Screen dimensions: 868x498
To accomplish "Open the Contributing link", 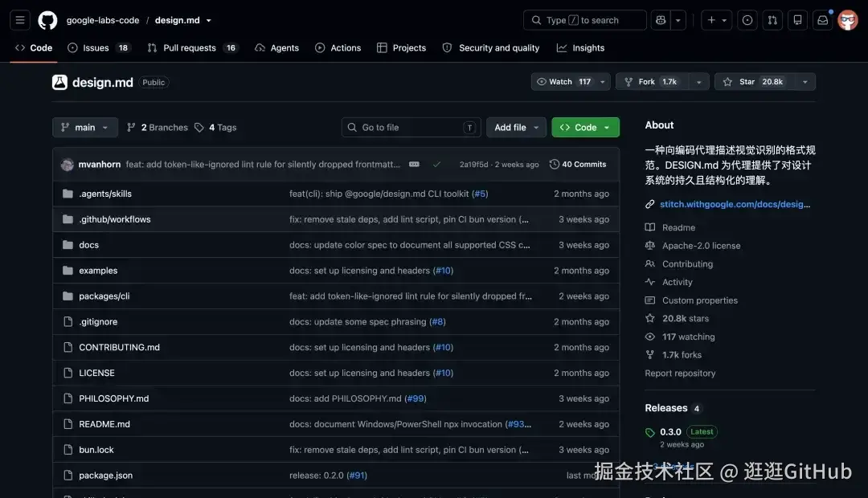I will (x=687, y=264).
